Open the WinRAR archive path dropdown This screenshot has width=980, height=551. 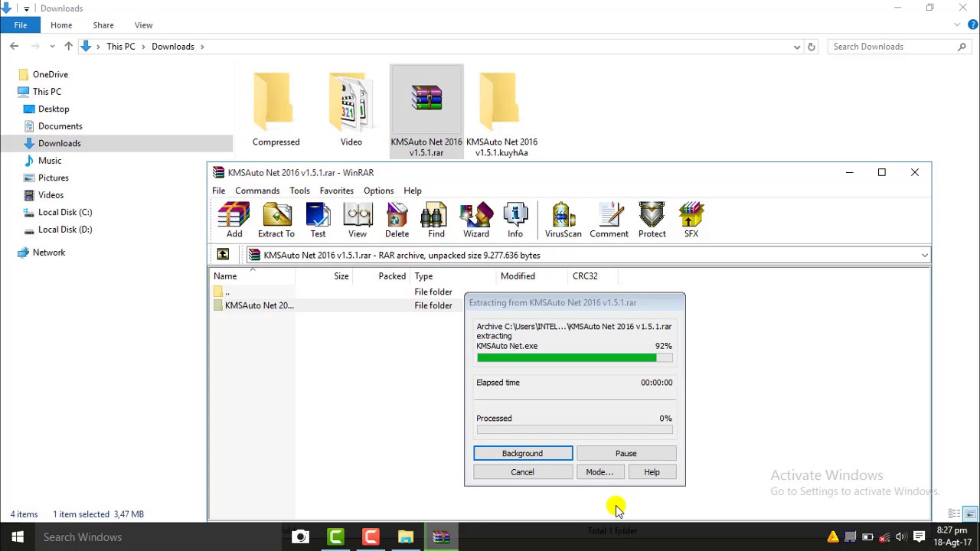(x=924, y=255)
